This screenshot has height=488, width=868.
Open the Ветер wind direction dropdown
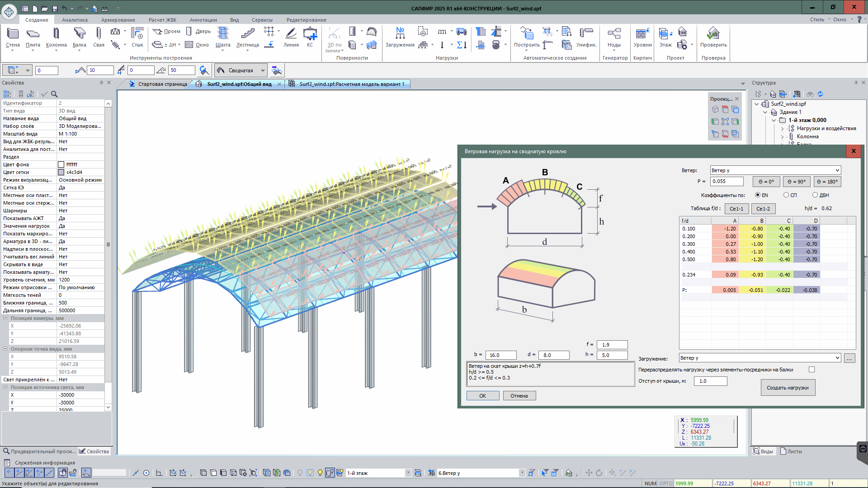point(837,170)
